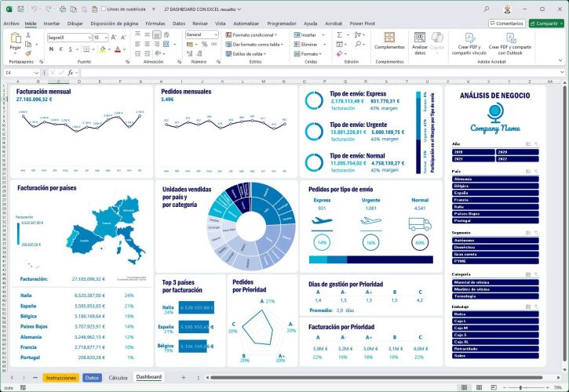Open the Archivo menu
Image resolution: width=569 pixels, height=392 pixels.
tap(11, 24)
